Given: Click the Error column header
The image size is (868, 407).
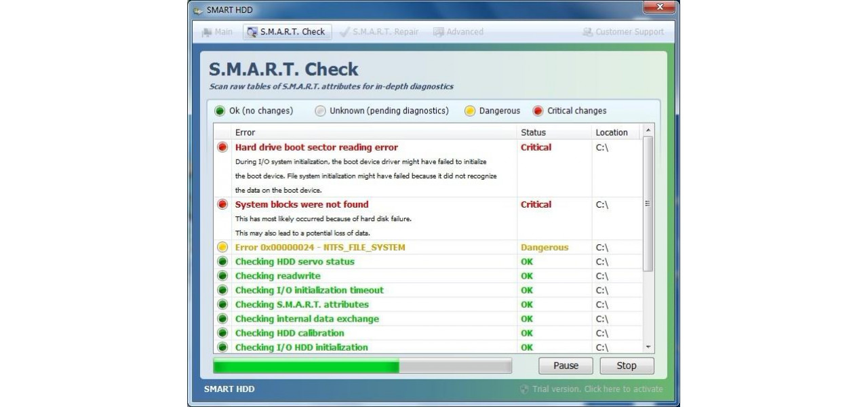Looking at the screenshot, I should click(373, 132).
